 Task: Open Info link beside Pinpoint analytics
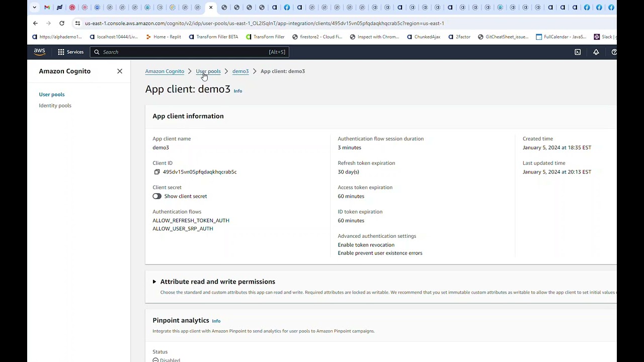click(216, 321)
